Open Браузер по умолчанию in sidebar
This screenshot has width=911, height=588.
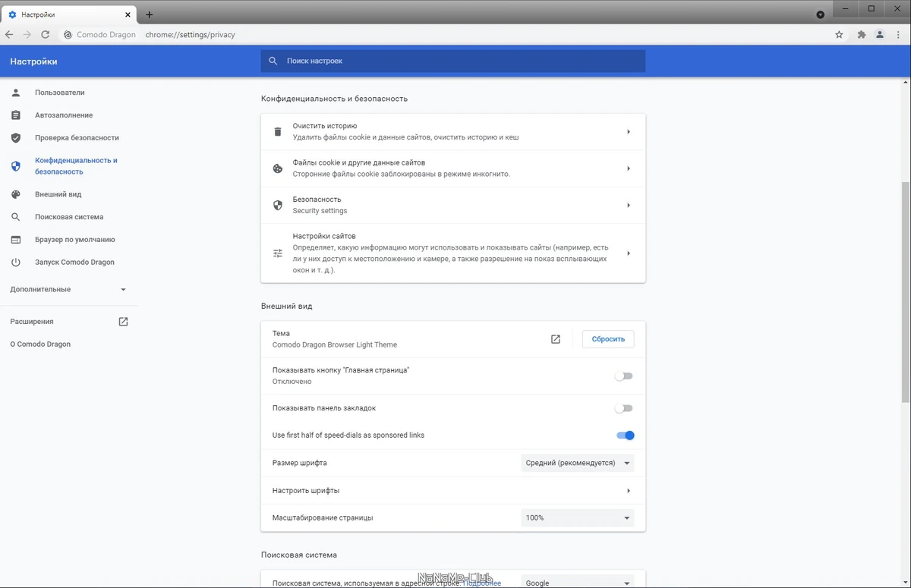(75, 240)
